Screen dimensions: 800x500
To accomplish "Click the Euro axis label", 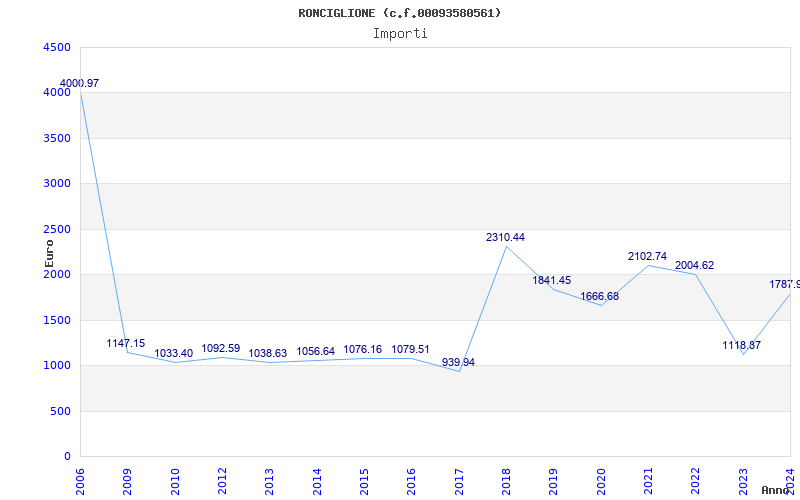I will click(49, 254).
